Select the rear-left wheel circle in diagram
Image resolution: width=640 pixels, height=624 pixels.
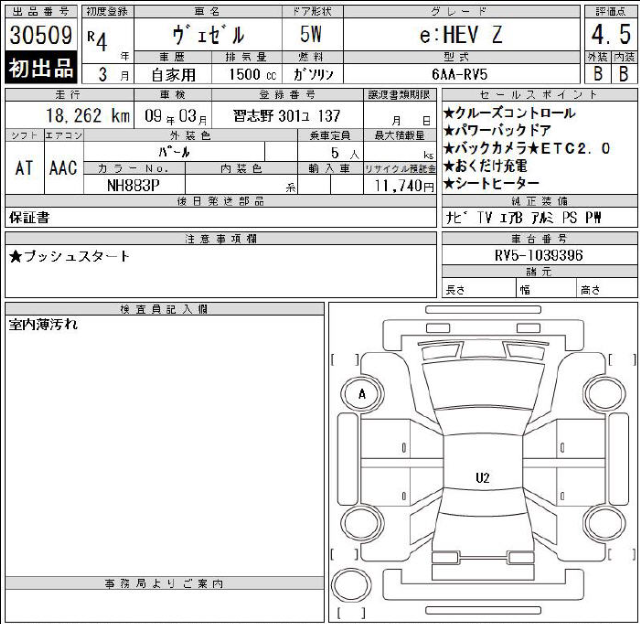[361, 520]
